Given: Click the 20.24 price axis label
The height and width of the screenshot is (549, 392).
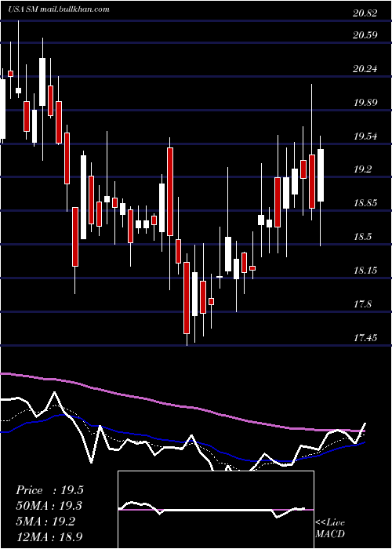Looking at the screenshot, I should 365,69.
